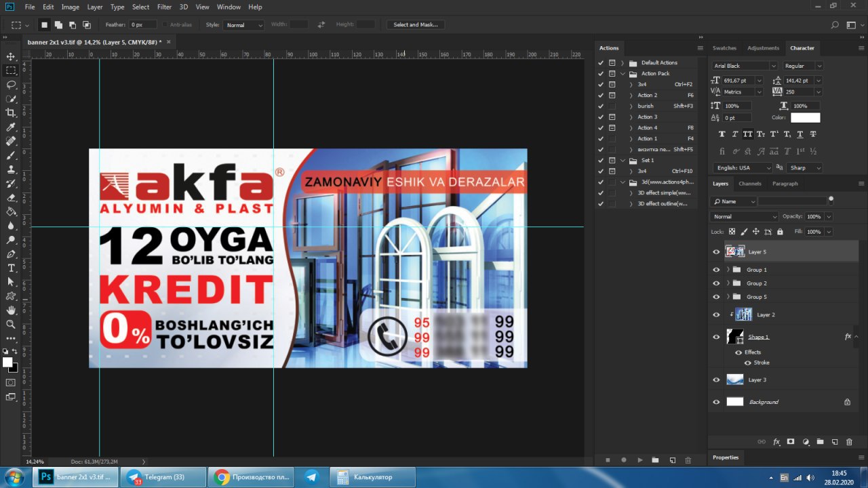868x488 pixels.
Task: Expand Group 1 layer group
Action: pyautogui.click(x=728, y=270)
